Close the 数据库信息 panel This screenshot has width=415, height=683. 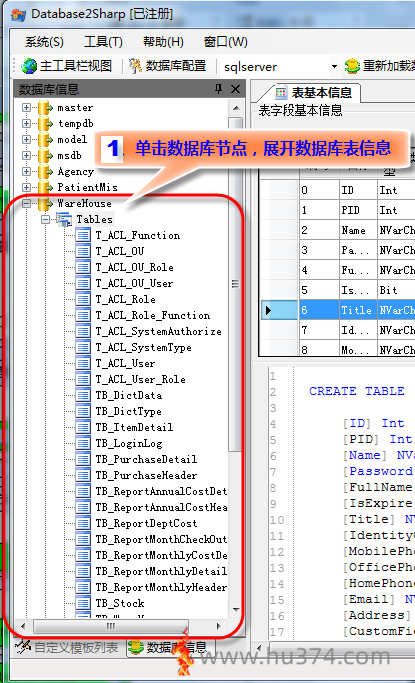tap(235, 89)
